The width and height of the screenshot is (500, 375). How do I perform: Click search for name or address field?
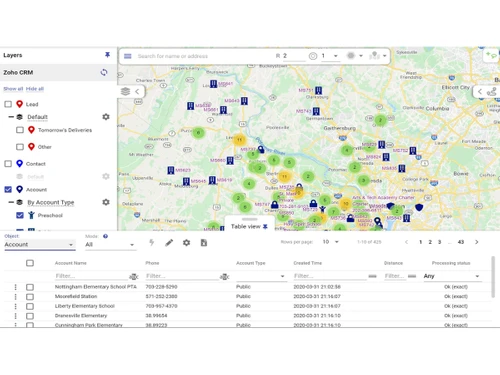click(x=203, y=56)
